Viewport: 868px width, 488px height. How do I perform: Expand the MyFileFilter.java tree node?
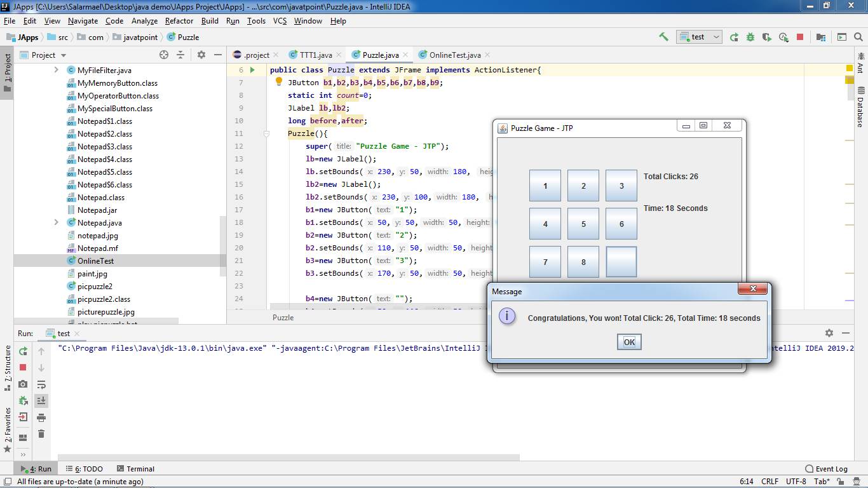point(56,70)
